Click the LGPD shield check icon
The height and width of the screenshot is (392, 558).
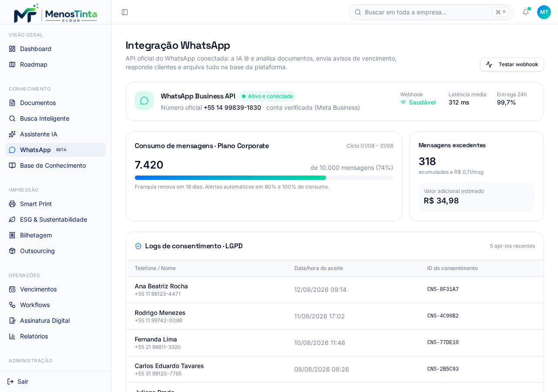138,246
